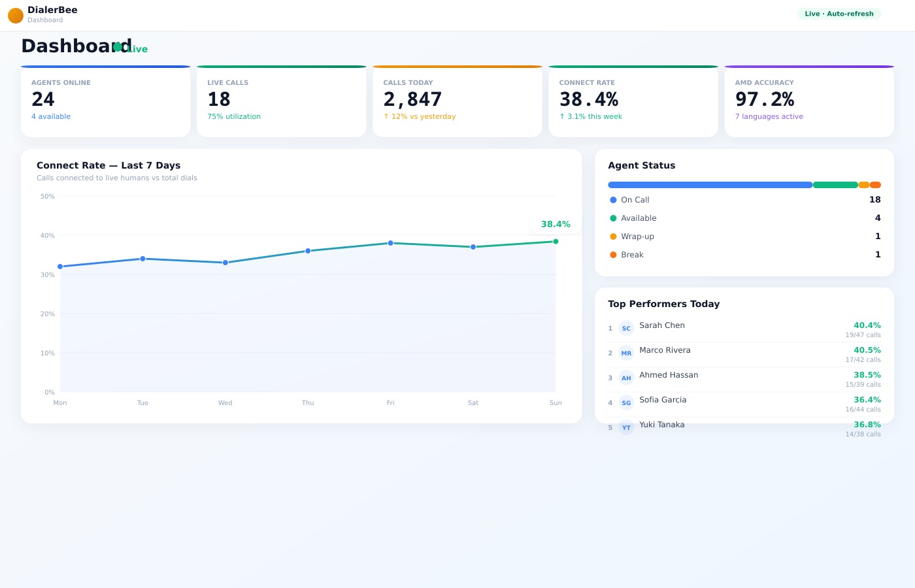Click the Wrap-up legend dot
The height and width of the screenshot is (588, 915).
[613, 237]
